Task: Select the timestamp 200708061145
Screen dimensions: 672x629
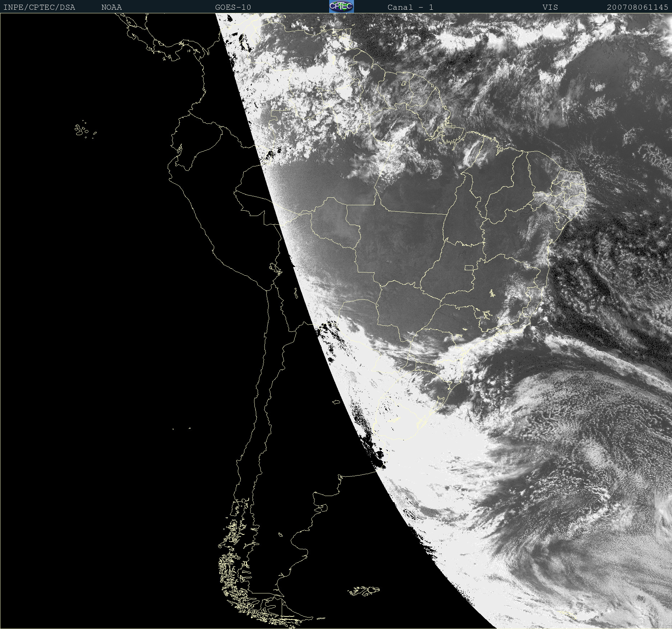Action: pyautogui.click(x=638, y=7)
